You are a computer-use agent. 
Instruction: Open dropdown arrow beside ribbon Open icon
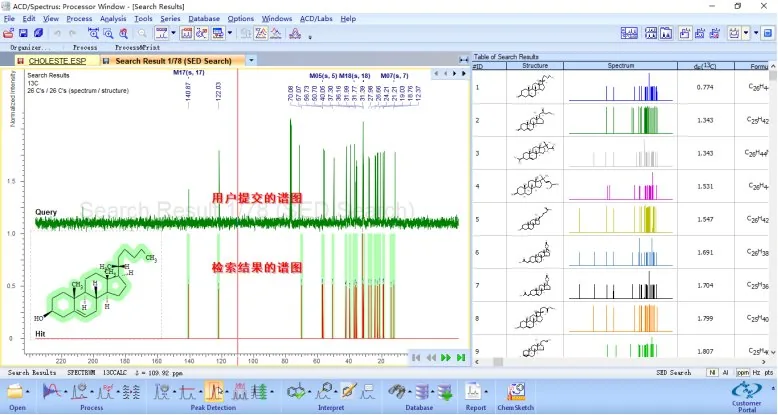click(27, 392)
